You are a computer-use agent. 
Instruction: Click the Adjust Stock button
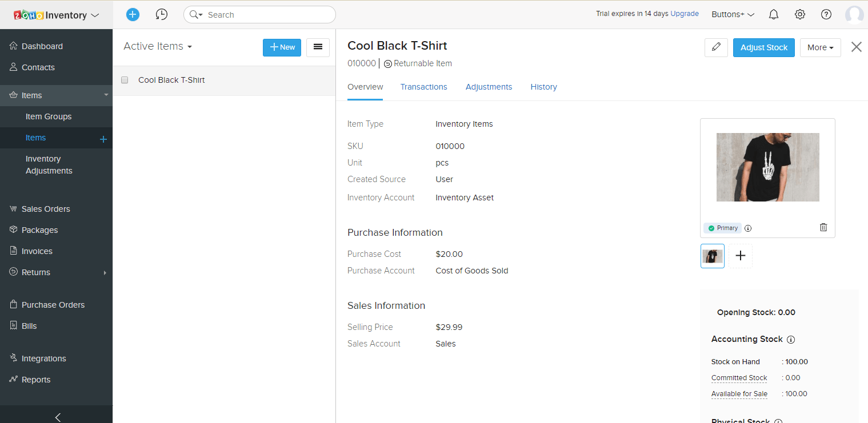[x=763, y=47]
